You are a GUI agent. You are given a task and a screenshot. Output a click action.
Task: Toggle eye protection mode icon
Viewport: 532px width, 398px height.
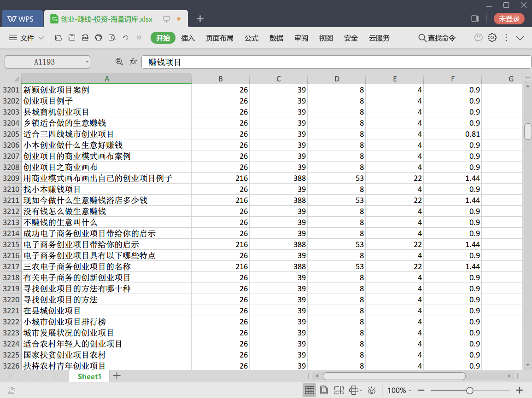tap(372, 390)
